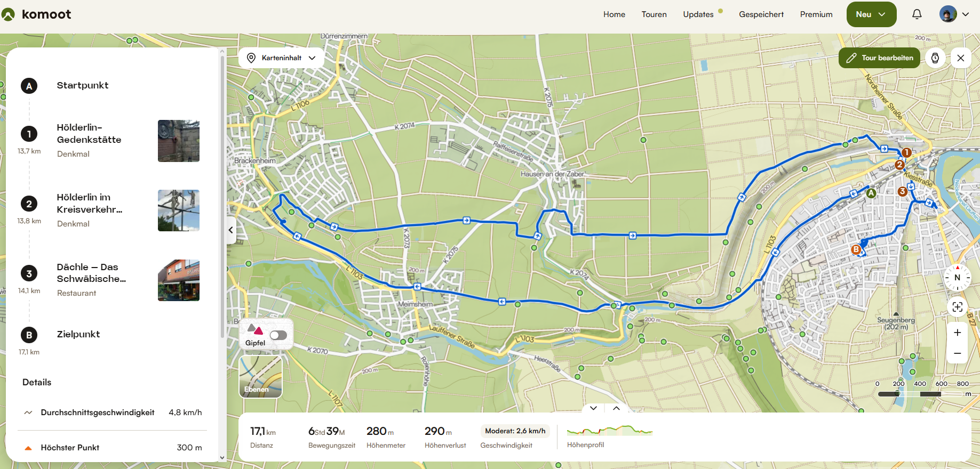980x469 pixels.
Task: Open the profile avatar menu
Action: click(954, 14)
